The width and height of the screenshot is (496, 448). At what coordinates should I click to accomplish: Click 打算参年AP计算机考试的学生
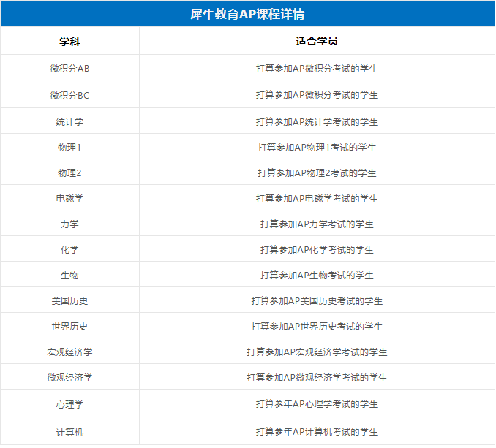317,432
